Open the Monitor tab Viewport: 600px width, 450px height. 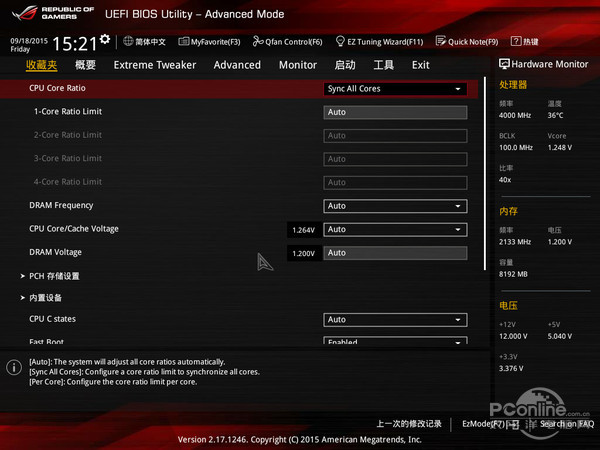click(298, 65)
